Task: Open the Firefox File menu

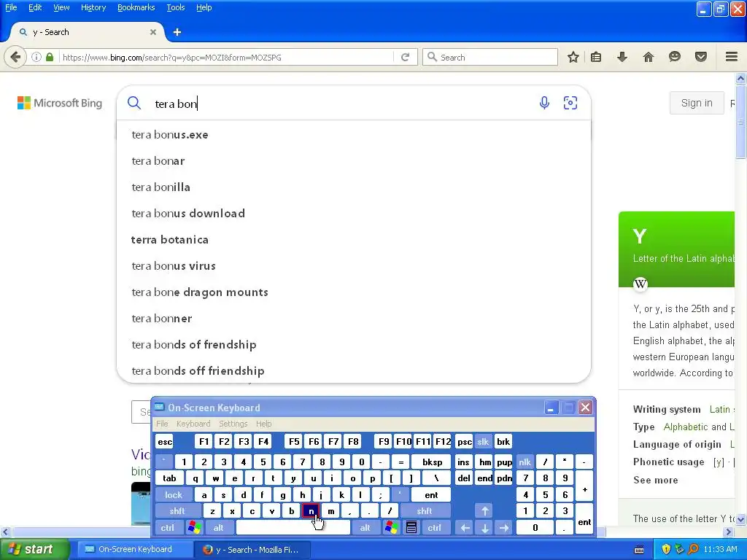Action: click(x=11, y=7)
